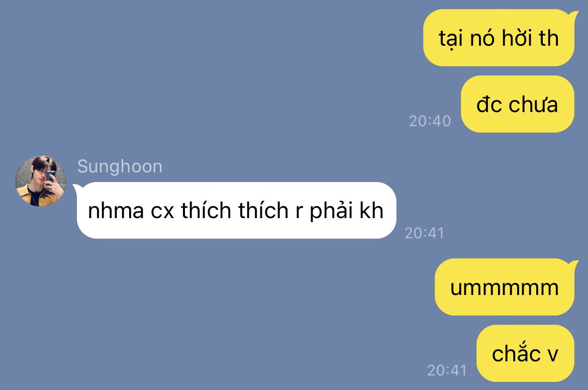This screenshot has width=588, height=390.
Task: Tap the 20:41 timestamp beside Sunghoon's message
Action: tap(425, 233)
